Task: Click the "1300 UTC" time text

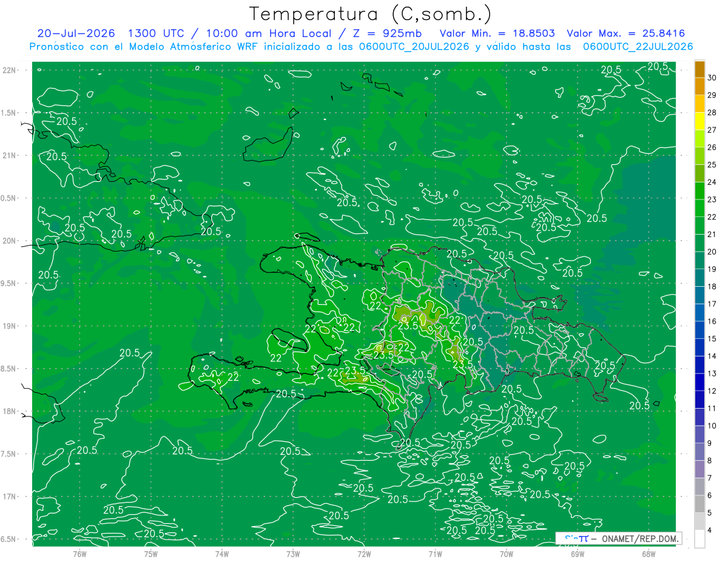Action: point(155,33)
